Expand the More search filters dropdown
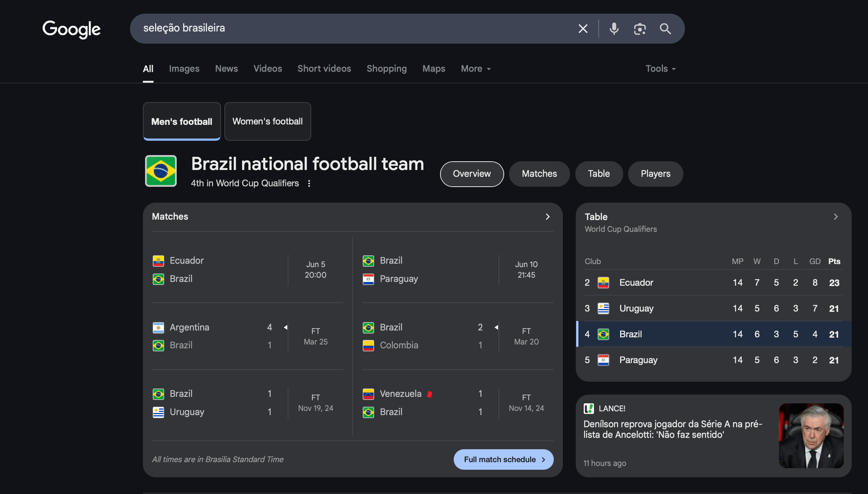Screen dimensions: 868x494 pyautogui.click(x=476, y=69)
